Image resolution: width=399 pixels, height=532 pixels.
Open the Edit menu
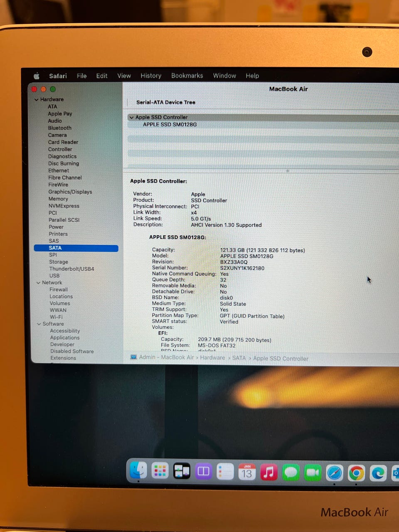[x=102, y=76]
